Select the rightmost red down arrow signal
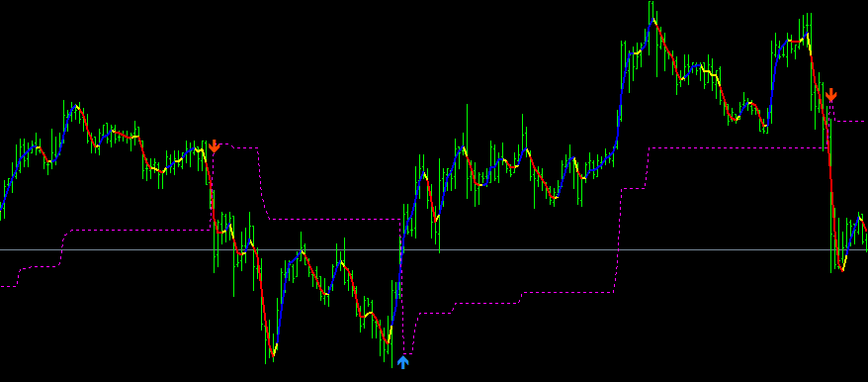The image size is (868, 382). tap(830, 95)
